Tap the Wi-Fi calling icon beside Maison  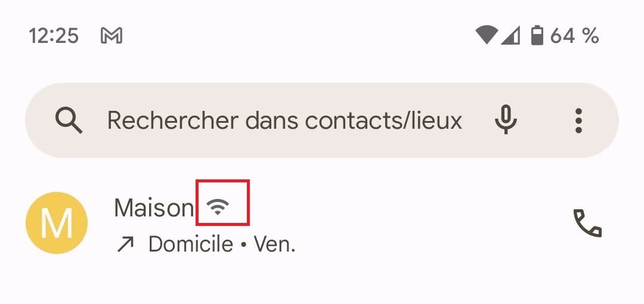pyautogui.click(x=219, y=207)
